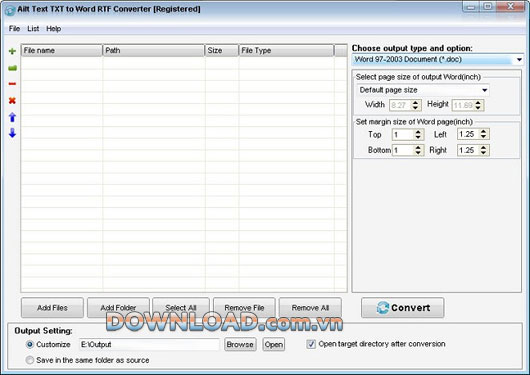530x375 pixels.
Task: Decrease the Height spinner value
Action: click(478, 108)
